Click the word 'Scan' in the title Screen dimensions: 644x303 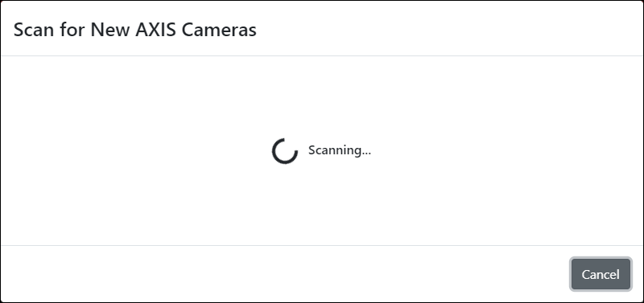[34, 30]
